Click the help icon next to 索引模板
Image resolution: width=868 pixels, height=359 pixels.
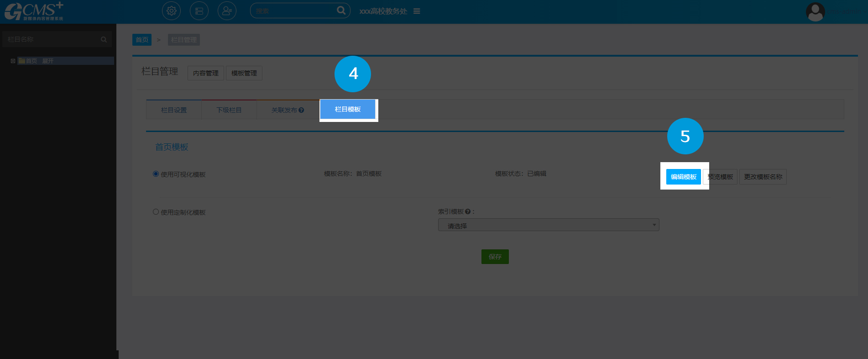(x=468, y=211)
